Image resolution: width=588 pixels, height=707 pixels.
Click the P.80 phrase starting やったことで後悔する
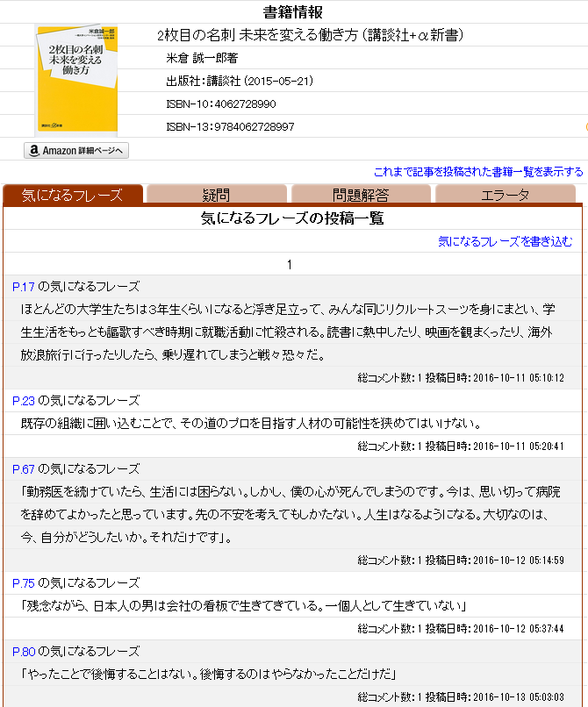point(209,675)
